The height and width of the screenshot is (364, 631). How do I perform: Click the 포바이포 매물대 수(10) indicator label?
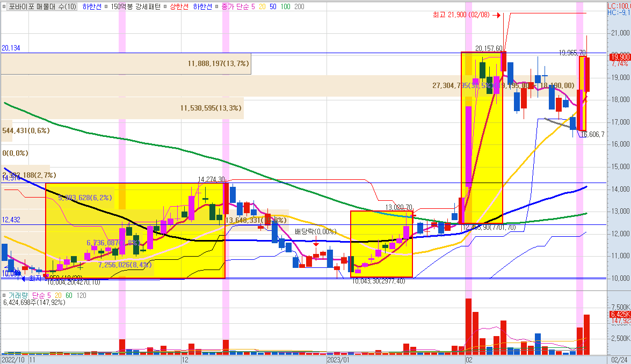pos(42,6)
